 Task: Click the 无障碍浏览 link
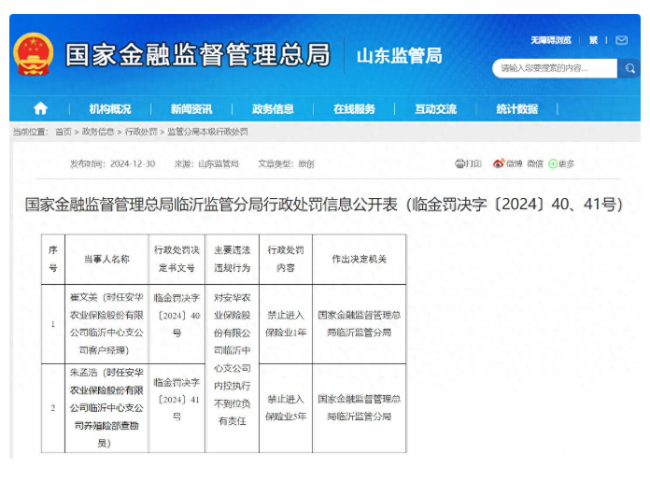(551, 40)
